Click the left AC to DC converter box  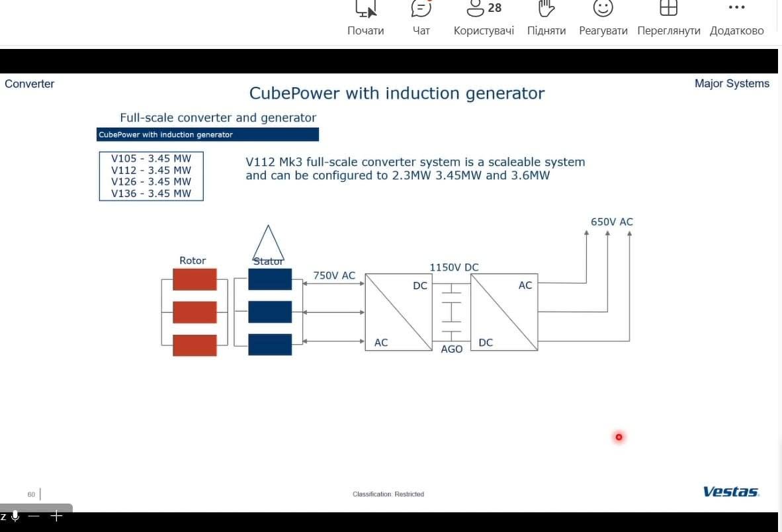[398, 312]
